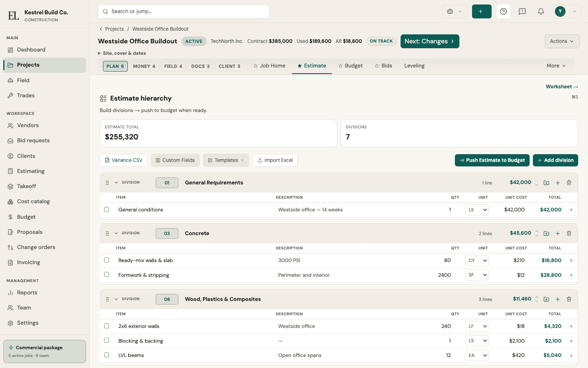Check the Ready-mix walls & slab row

click(x=107, y=260)
